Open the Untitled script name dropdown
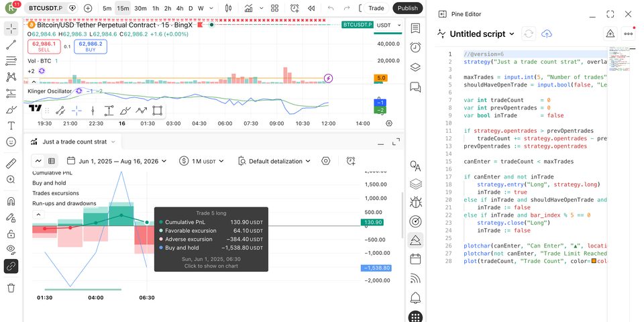Image resolution: width=644 pixels, height=322 pixels. pos(482,34)
